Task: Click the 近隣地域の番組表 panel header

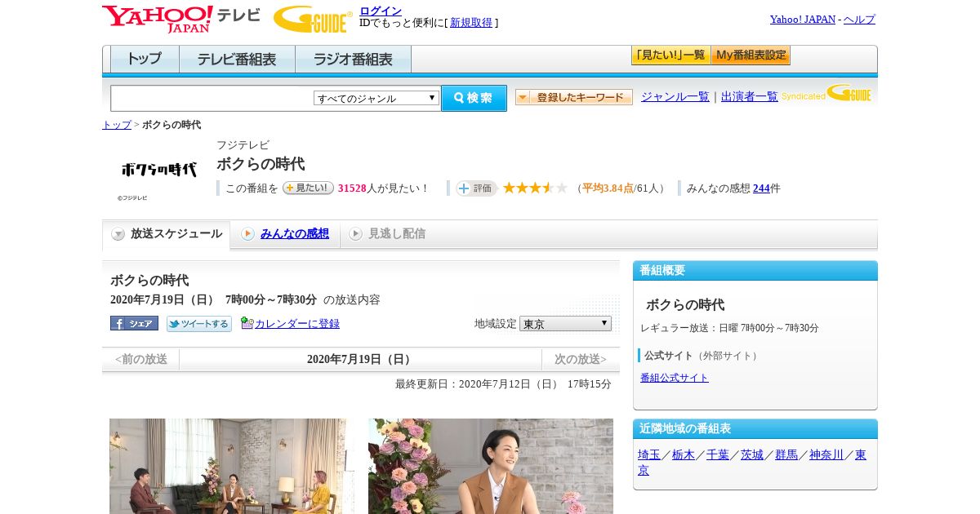Action: (755, 429)
